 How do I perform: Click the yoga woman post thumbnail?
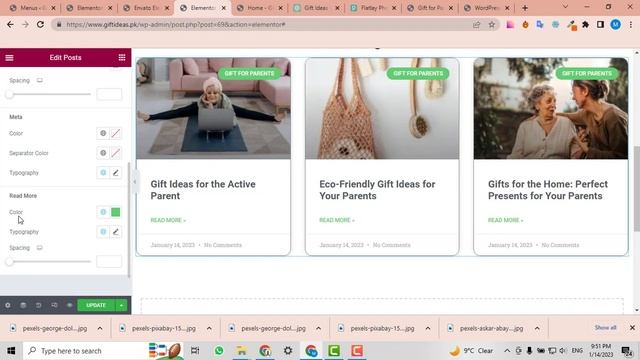pyautogui.click(x=213, y=109)
